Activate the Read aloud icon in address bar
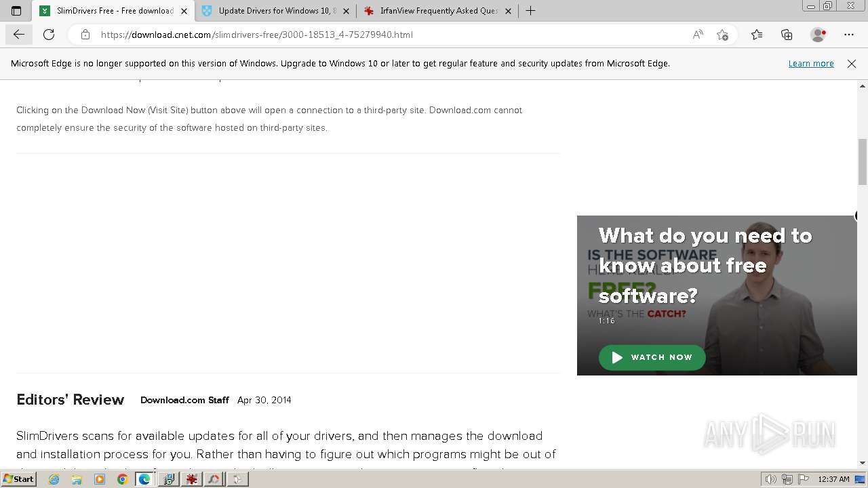Screen dimensions: 868x488 [x=698, y=35]
